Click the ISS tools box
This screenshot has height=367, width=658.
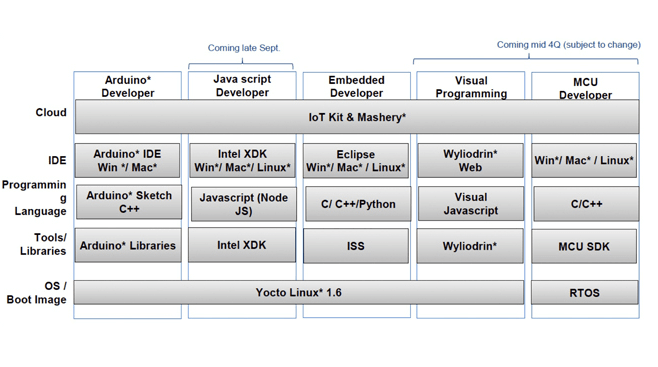(356, 246)
